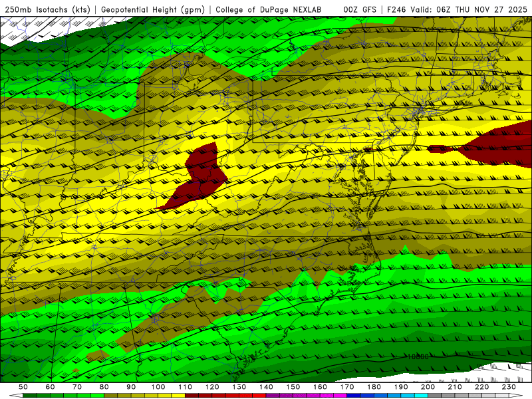This screenshot has width=532, height=399.
Task: Click the 'College of DuPage NEXLAB' credit text
Action: click(x=269, y=9)
